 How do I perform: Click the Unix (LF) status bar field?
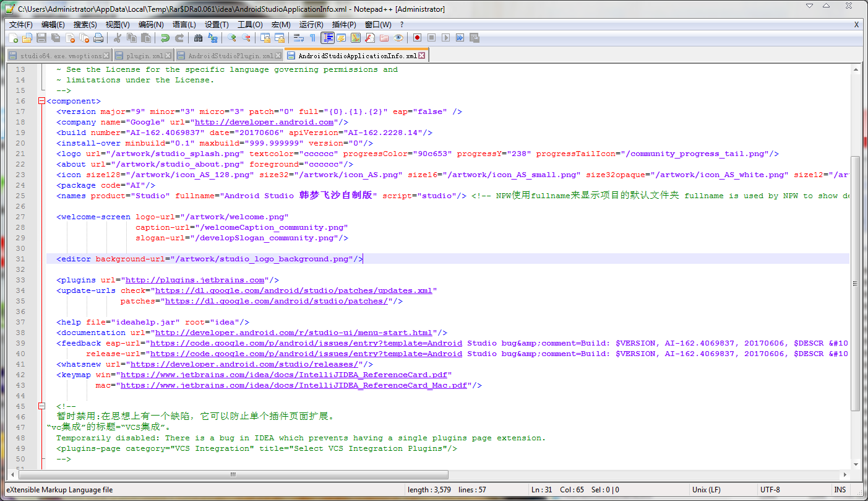coord(724,490)
